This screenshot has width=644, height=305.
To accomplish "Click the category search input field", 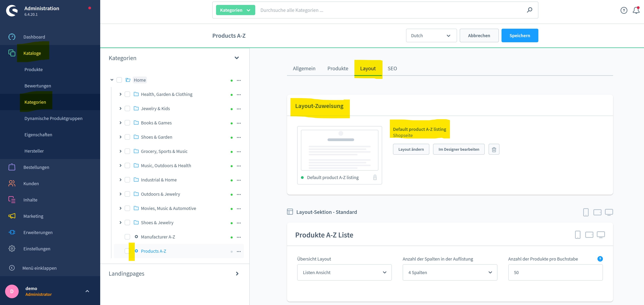I will coord(390,10).
